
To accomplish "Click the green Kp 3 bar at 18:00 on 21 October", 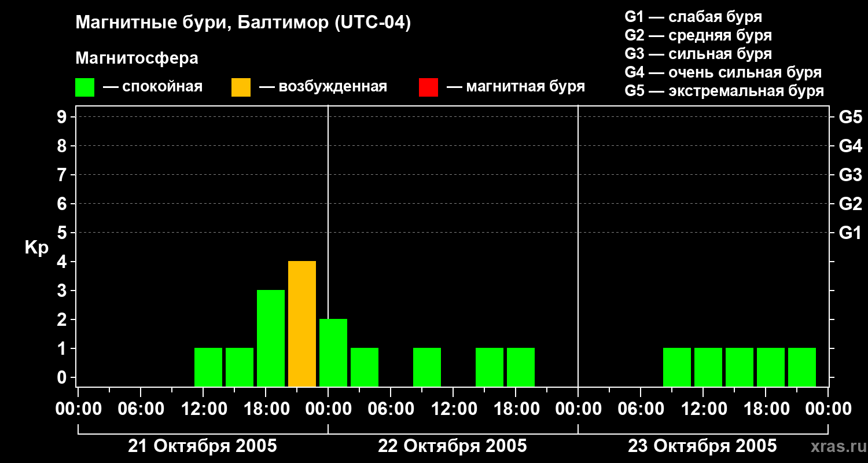I will tap(271, 338).
